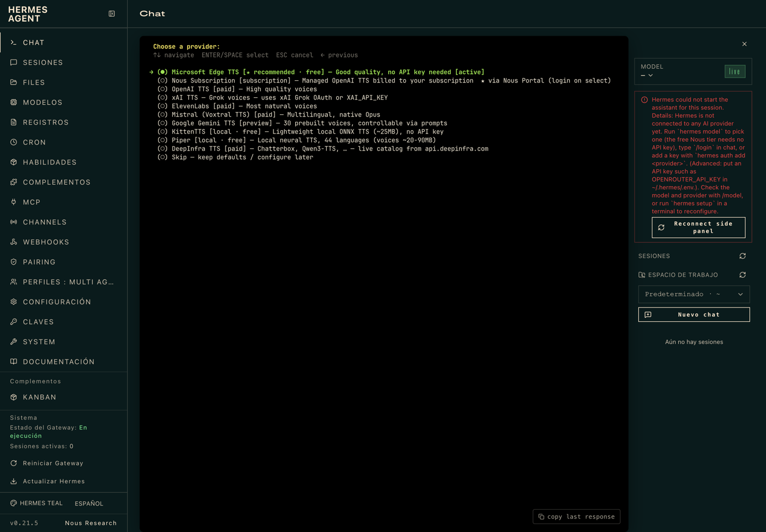The image size is (766, 532).
Task: Click the Perfiles users icon
Action: tap(14, 282)
